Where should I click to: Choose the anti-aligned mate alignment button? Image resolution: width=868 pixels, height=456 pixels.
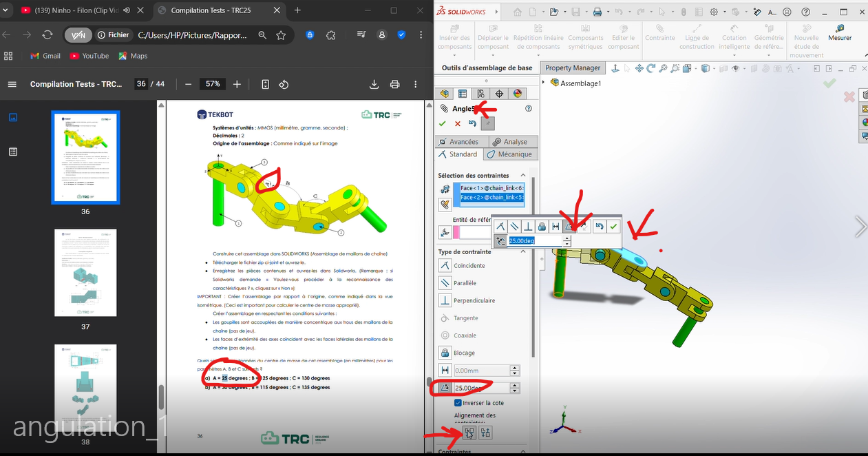pos(485,433)
